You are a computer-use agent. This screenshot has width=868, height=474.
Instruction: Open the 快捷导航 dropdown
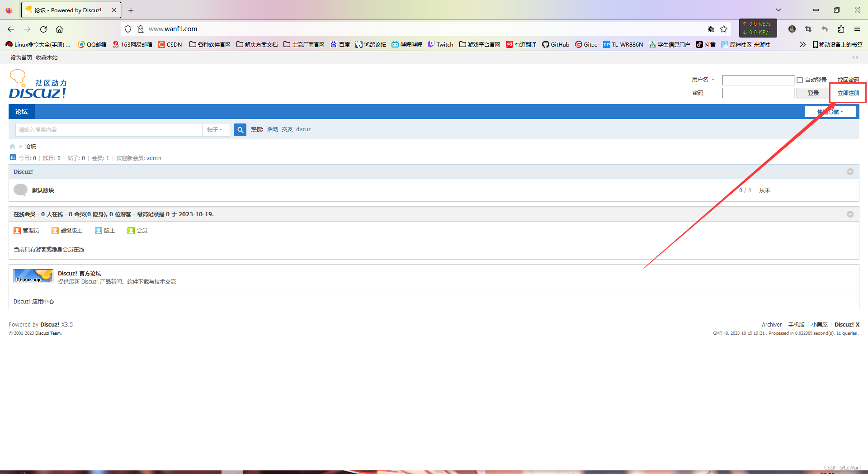pyautogui.click(x=830, y=112)
